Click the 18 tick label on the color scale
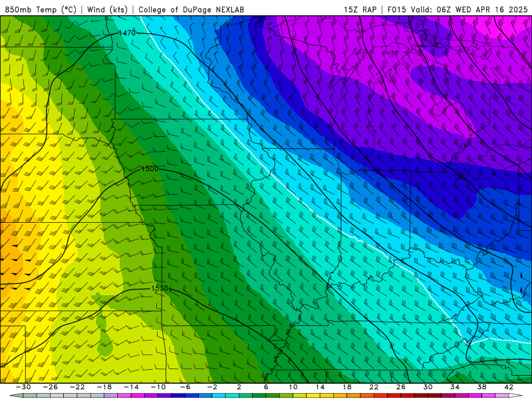The image size is (532, 399). [346, 387]
